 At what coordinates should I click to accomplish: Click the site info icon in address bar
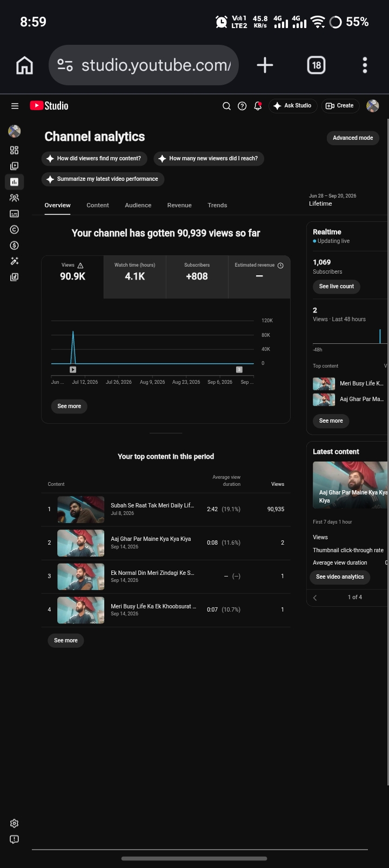click(x=65, y=65)
